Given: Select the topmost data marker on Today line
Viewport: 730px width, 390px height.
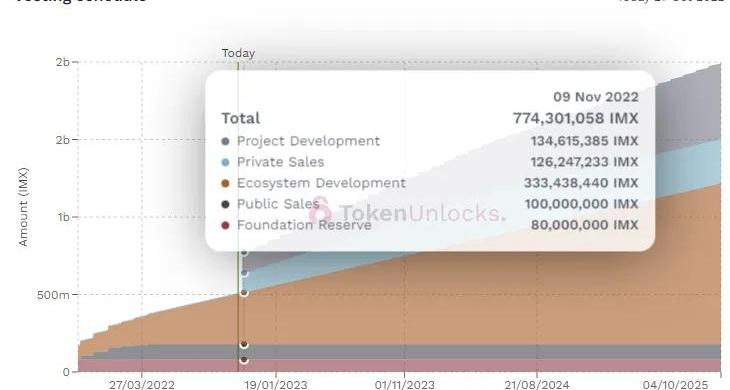Looking at the screenshot, I should [243, 252].
